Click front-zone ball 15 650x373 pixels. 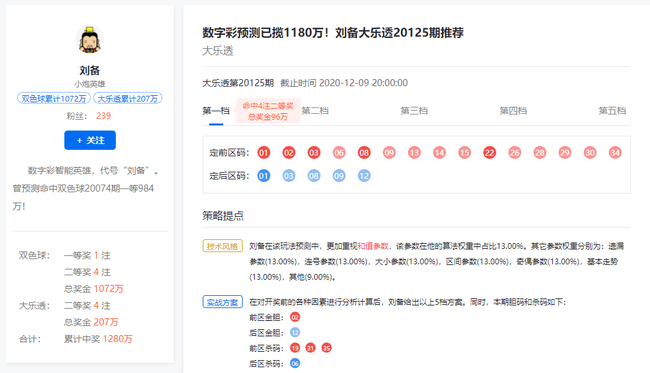coord(464,153)
